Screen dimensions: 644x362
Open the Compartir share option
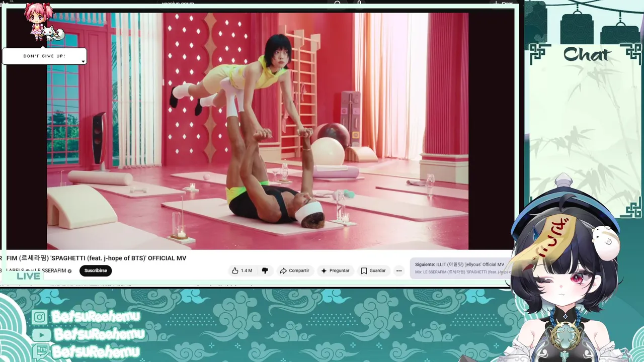pos(294,270)
